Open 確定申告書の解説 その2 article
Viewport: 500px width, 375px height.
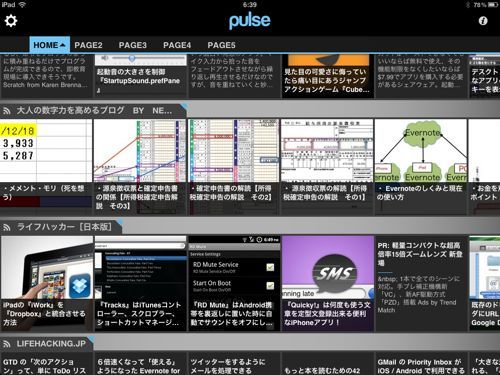[234, 167]
